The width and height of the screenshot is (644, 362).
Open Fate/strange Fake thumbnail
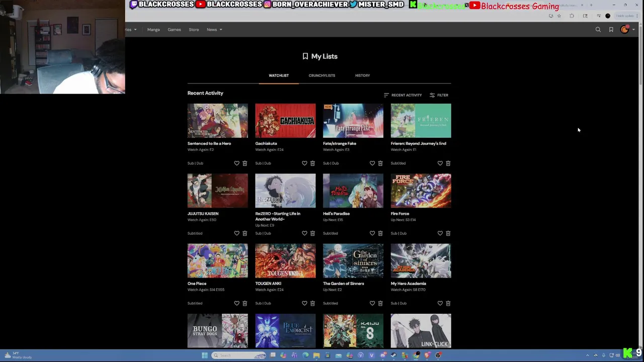click(x=353, y=121)
